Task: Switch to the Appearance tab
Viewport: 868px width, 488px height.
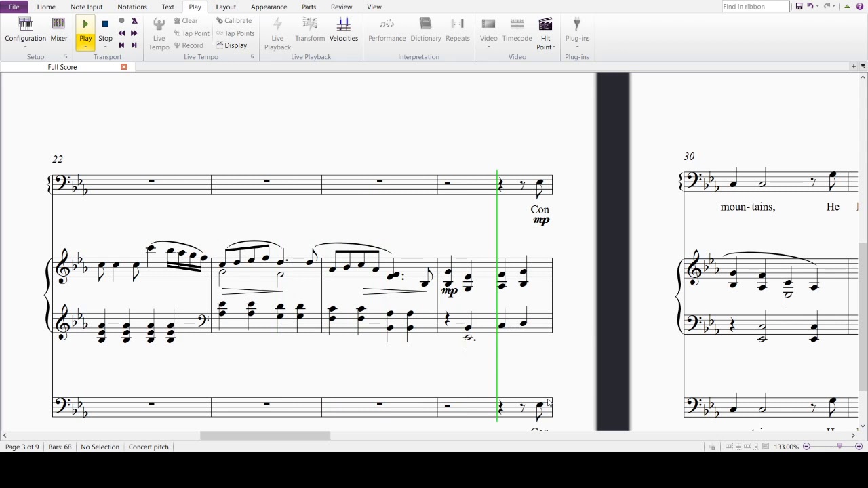Action: pyautogui.click(x=269, y=7)
